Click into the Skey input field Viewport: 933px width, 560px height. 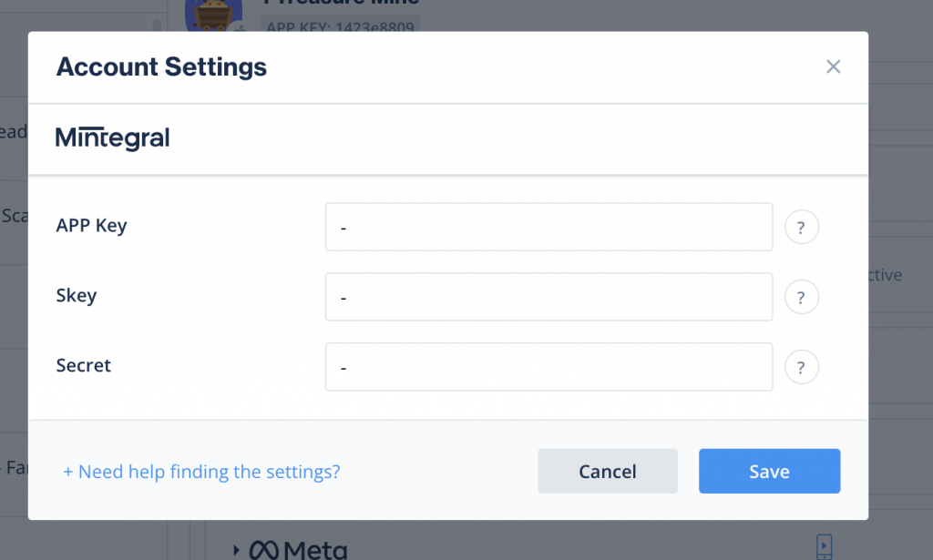click(x=549, y=297)
